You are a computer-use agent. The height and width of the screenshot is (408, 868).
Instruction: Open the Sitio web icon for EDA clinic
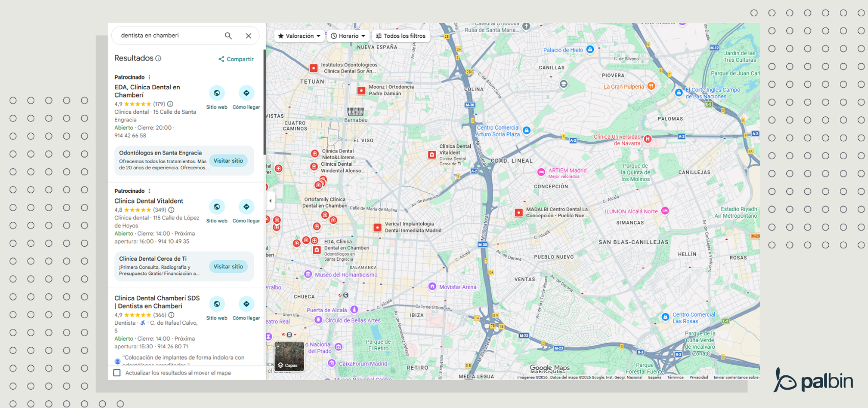pos(217,93)
